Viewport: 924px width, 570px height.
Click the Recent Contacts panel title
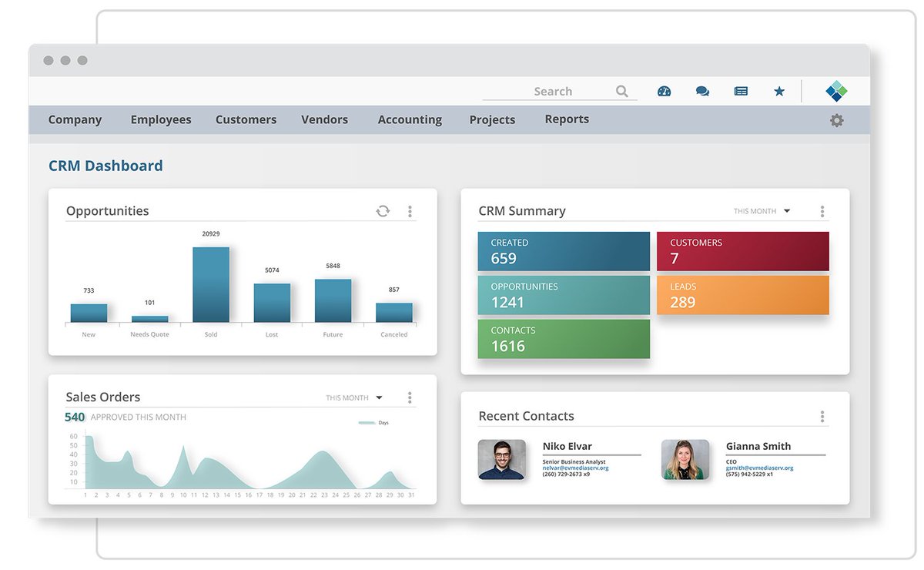527,416
